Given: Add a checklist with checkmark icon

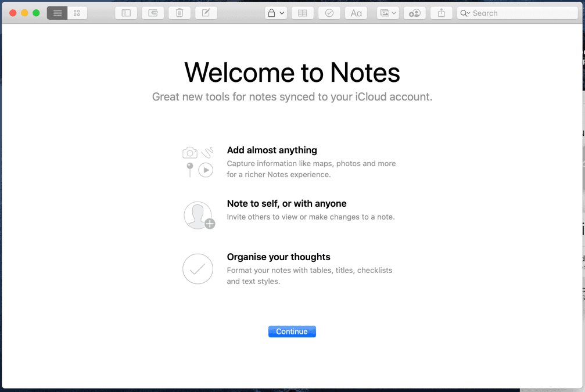Looking at the screenshot, I should click(329, 13).
